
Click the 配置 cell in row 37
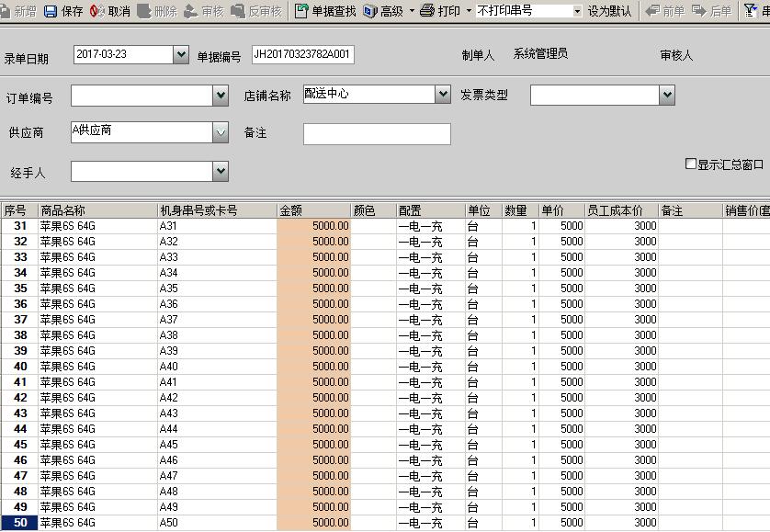tap(431, 320)
